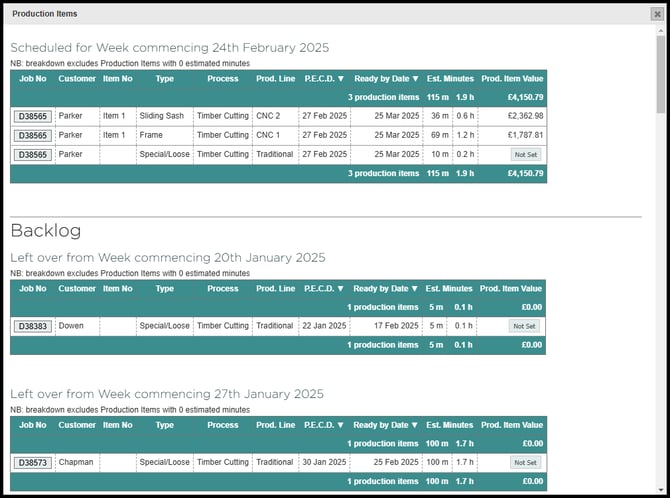Open job D38565 in Parker's Special/Loose row
Screen dimensions: 670x498
(x=33, y=154)
